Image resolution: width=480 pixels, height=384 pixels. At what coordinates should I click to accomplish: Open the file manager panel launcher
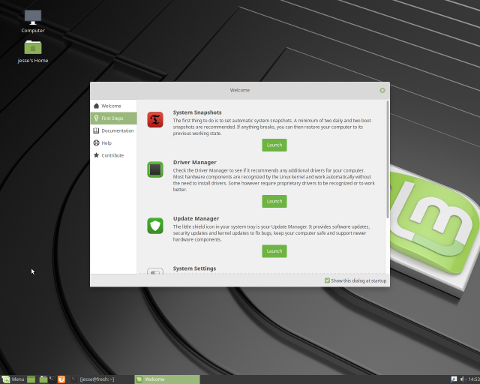43,379
